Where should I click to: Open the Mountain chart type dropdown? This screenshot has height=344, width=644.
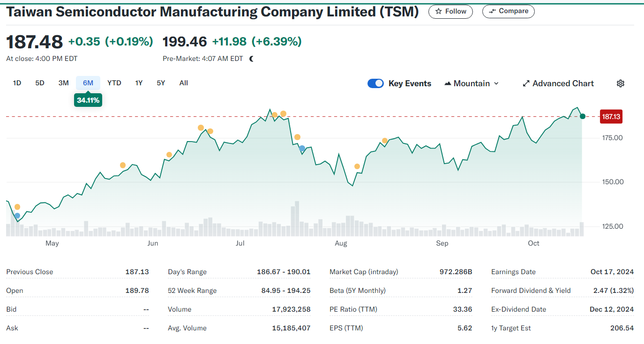pyautogui.click(x=472, y=83)
